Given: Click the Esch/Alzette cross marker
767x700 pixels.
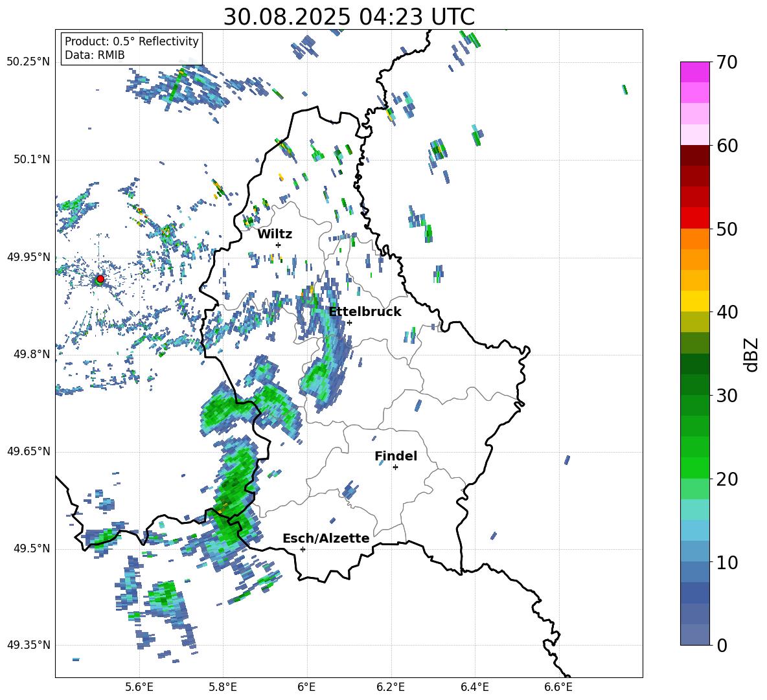Looking at the screenshot, I should (x=303, y=549).
